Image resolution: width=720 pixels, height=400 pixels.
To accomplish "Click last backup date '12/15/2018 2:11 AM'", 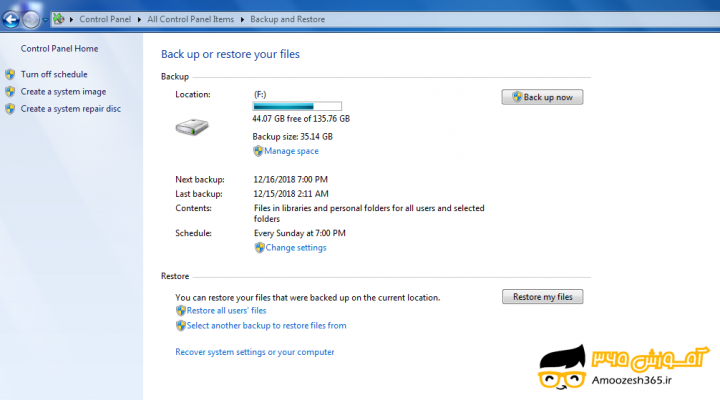I will pyautogui.click(x=291, y=194).
